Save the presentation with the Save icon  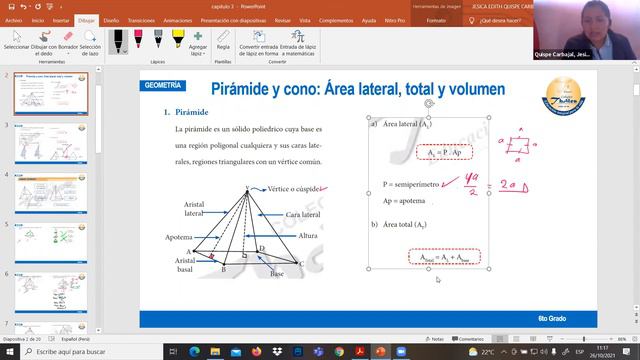(11, 7)
